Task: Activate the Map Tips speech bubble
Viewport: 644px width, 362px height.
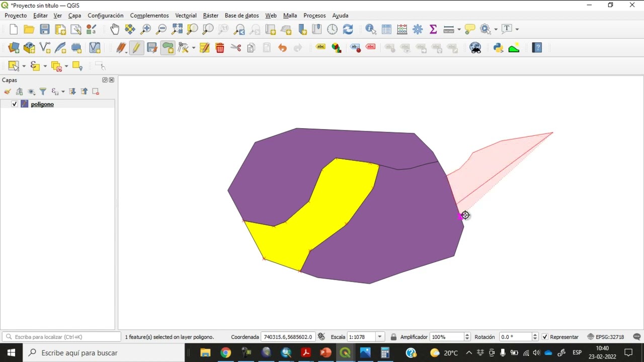Action: coord(470,29)
